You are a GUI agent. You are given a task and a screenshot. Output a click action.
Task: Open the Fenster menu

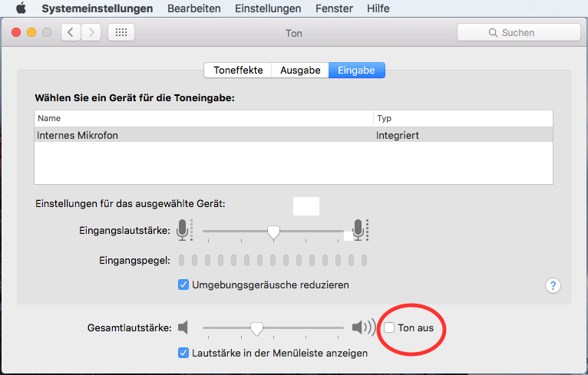pos(334,8)
